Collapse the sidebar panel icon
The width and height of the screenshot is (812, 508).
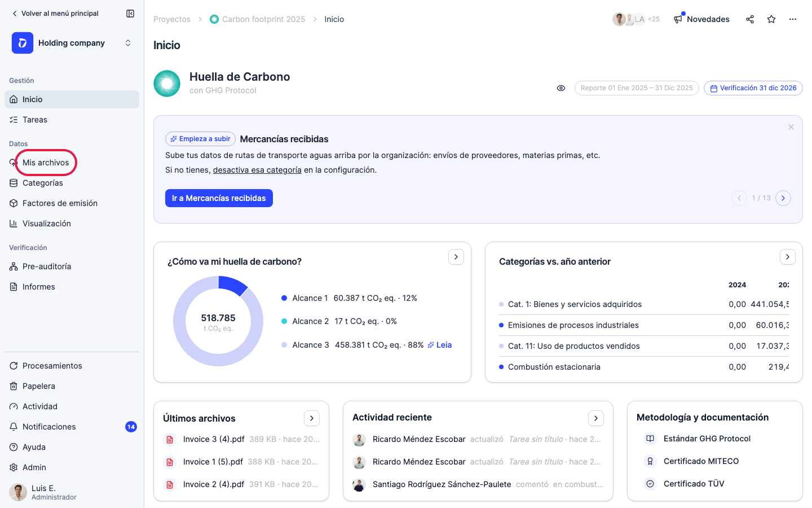(130, 14)
